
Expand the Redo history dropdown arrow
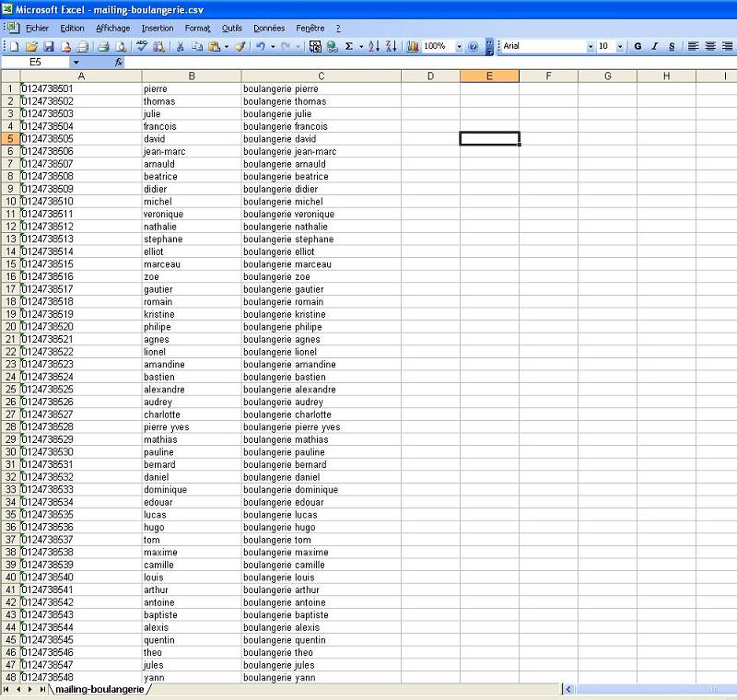tap(298, 46)
